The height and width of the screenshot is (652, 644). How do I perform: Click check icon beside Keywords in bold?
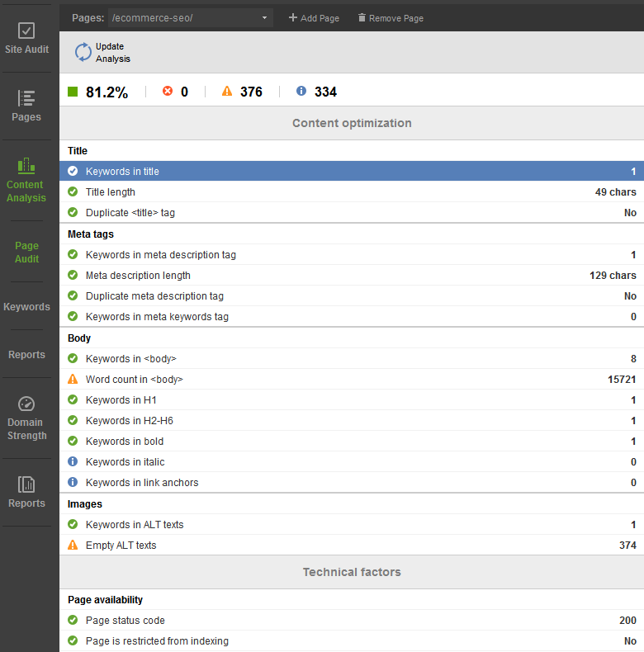point(73,441)
